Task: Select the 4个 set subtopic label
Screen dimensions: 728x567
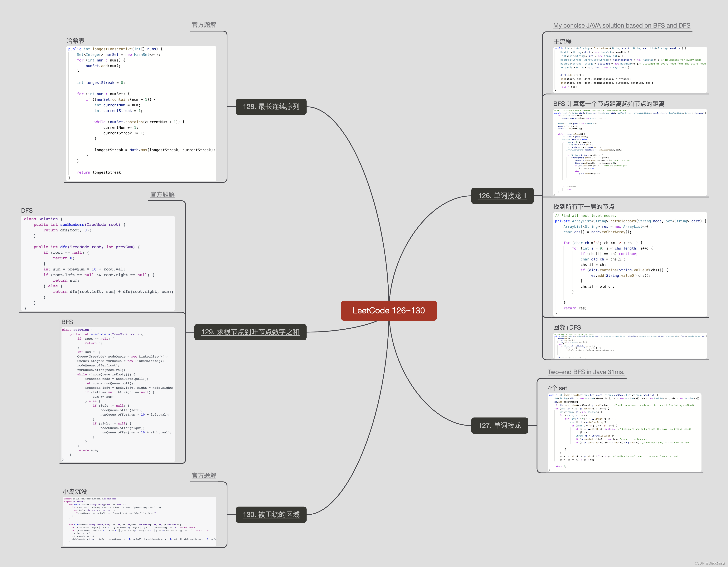Action: (557, 388)
